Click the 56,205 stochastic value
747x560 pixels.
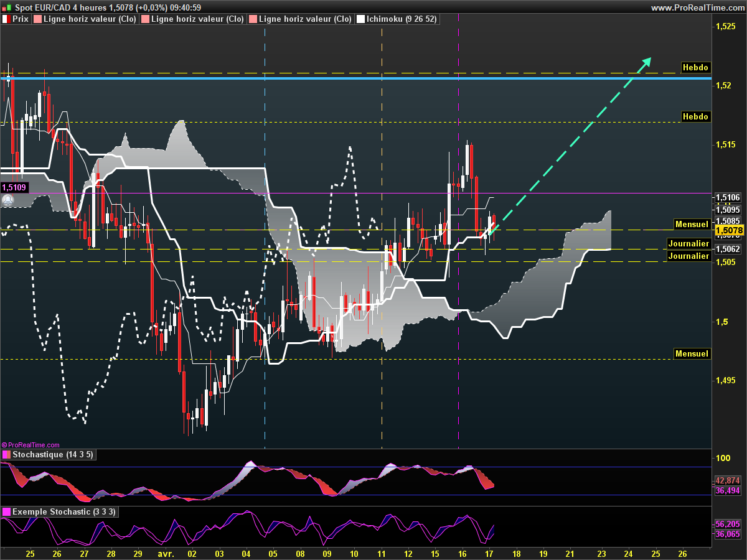click(727, 524)
